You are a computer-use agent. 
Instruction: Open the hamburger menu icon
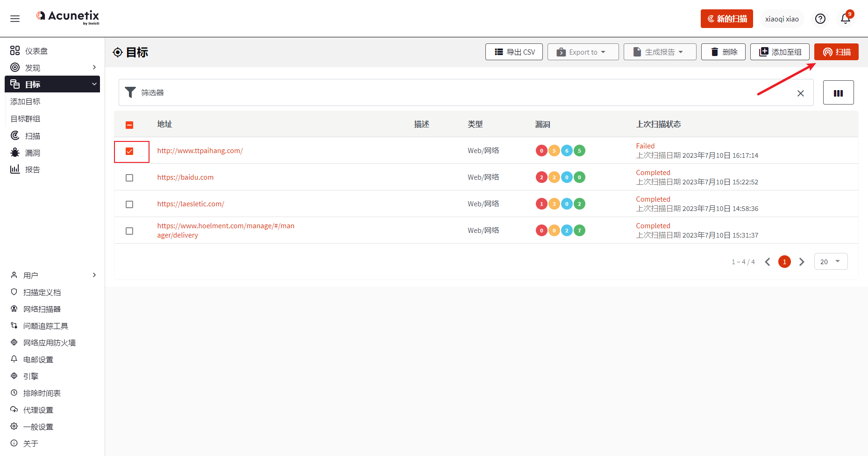pyautogui.click(x=15, y=19)
